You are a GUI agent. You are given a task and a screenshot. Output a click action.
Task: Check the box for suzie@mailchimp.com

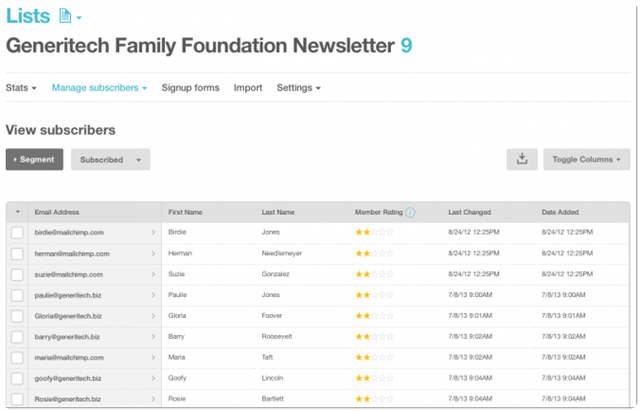tap(17, 275)
